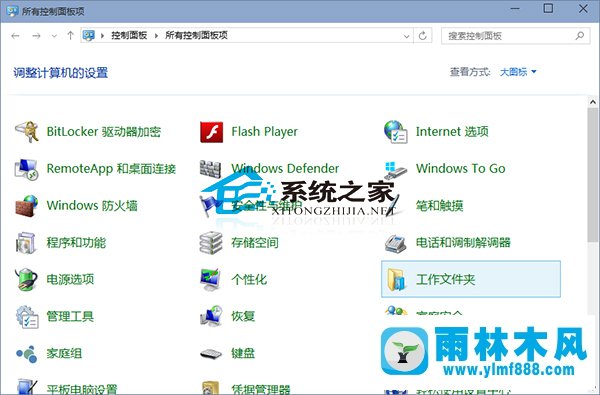Open the 电话和调制解调器 phone icon

coord(396,243)
